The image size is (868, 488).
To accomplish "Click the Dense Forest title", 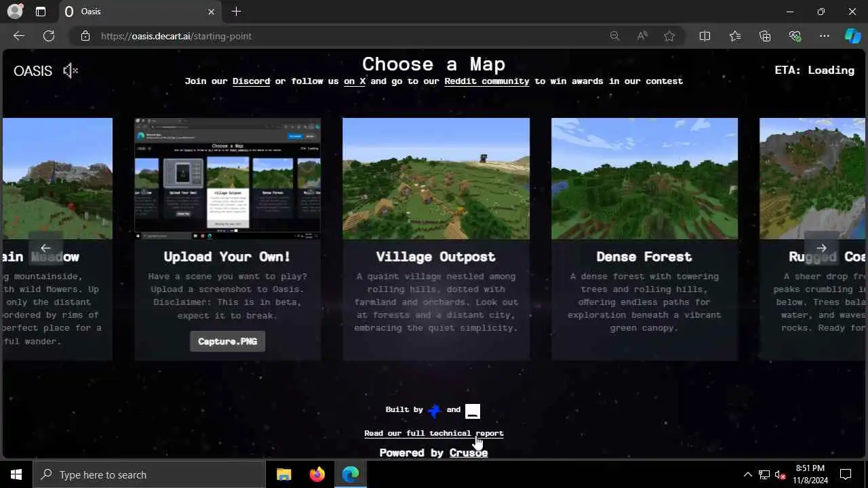I will 644,257.
